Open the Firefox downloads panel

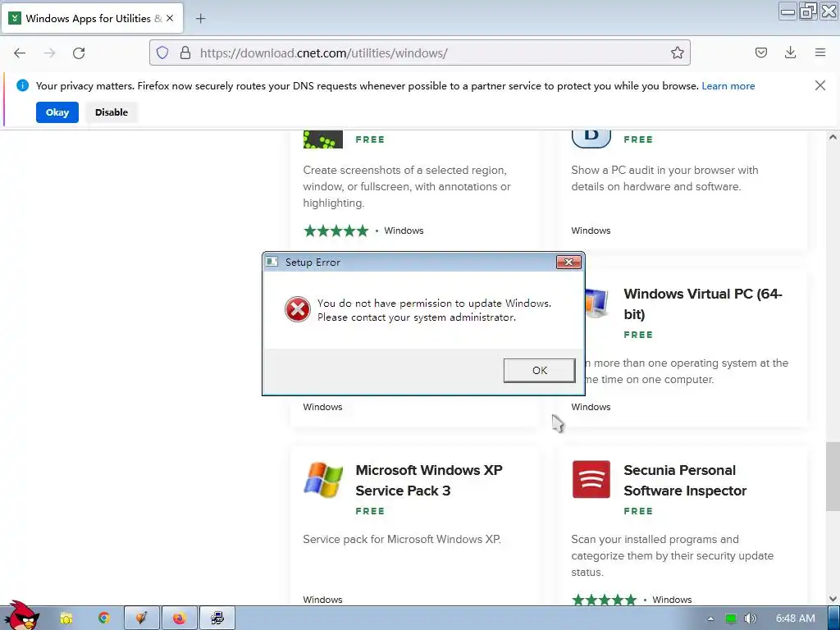coord(790,52)
